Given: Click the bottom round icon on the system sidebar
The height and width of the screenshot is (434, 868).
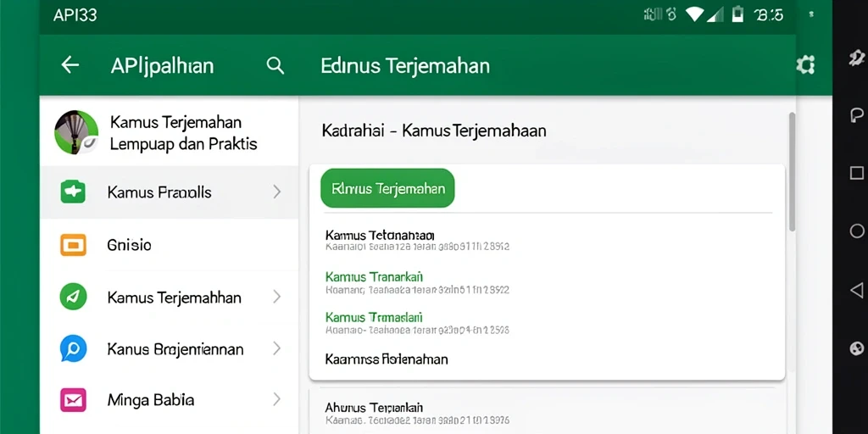Looking at the screenshot, I should click(x=856, y=348).
